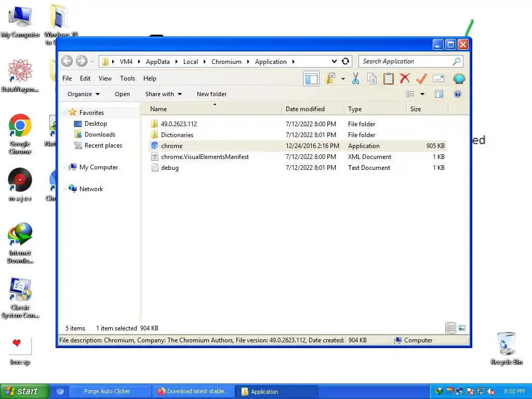This screenshot has width=532, height=399.
Task: Click the Copy pages icon
Action: click(x=372, y=79)
